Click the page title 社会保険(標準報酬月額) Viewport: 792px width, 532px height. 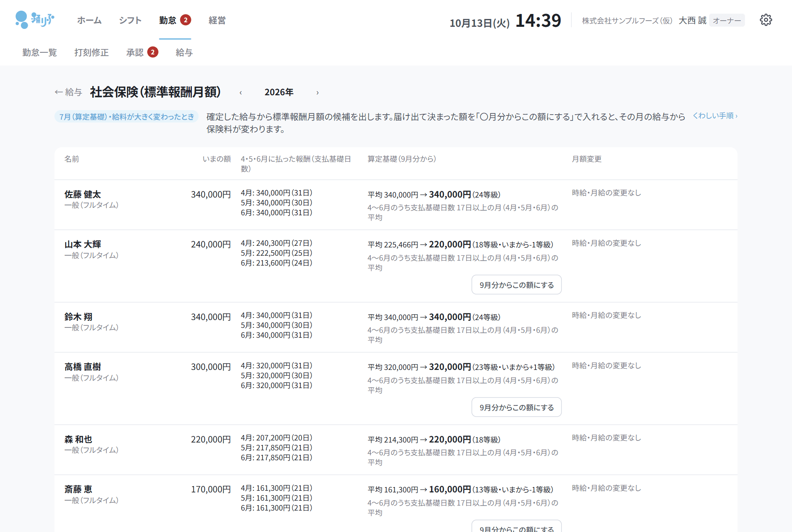(156, 92)
